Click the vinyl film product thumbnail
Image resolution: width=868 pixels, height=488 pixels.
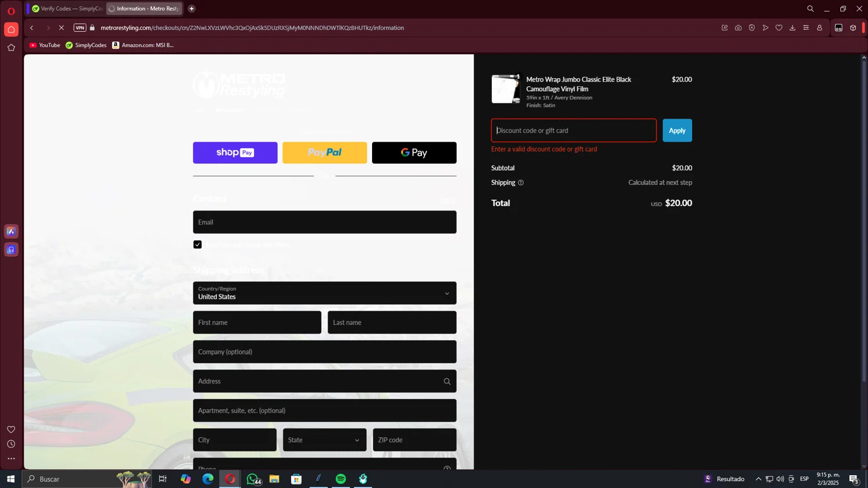(x=506, y=89)
